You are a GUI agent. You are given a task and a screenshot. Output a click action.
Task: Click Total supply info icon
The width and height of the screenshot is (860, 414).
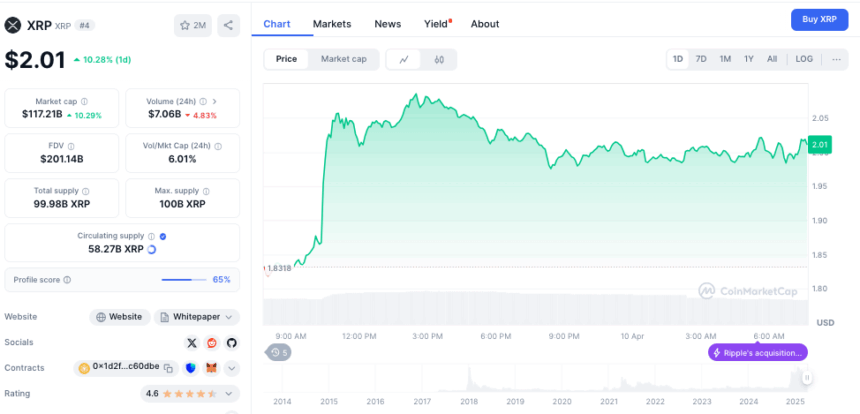pyautogui.click(x=86, y=191)
